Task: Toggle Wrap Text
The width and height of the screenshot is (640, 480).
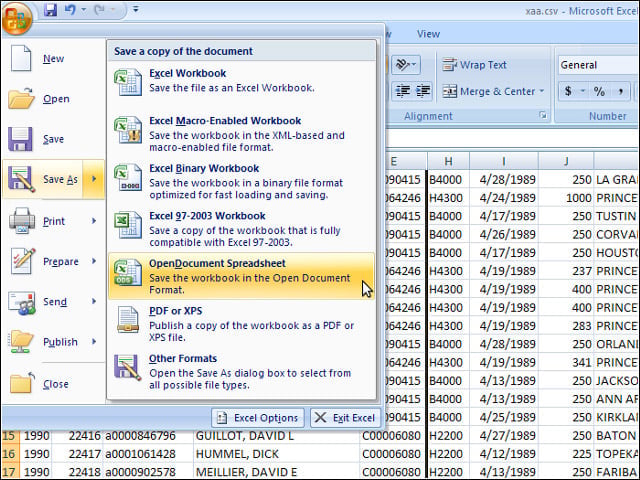Action: click(x=474, y=65)
